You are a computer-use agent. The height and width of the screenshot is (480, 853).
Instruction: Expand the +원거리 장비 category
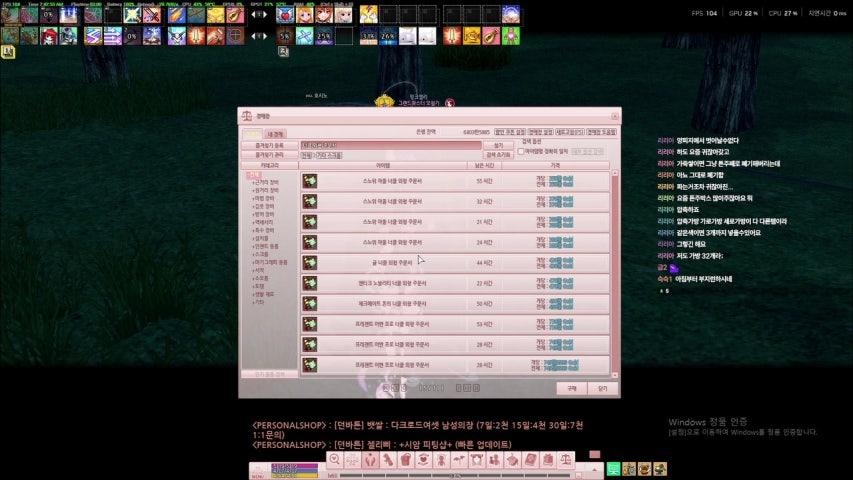tap(266, 191)
